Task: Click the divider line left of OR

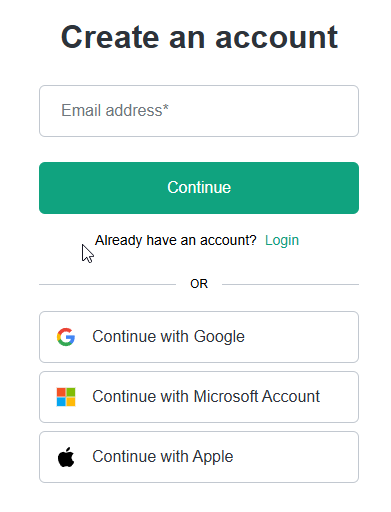Action: tap(107, 284)
